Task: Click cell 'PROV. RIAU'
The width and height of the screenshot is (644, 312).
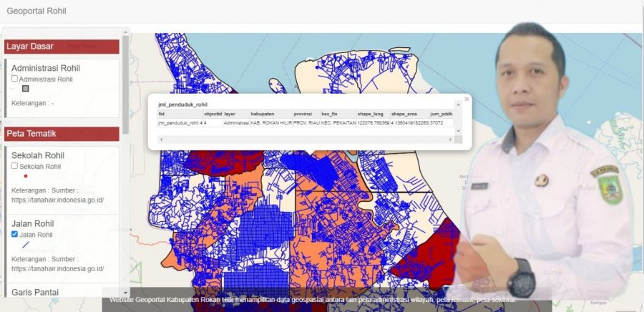Action: tap(306, 123)
